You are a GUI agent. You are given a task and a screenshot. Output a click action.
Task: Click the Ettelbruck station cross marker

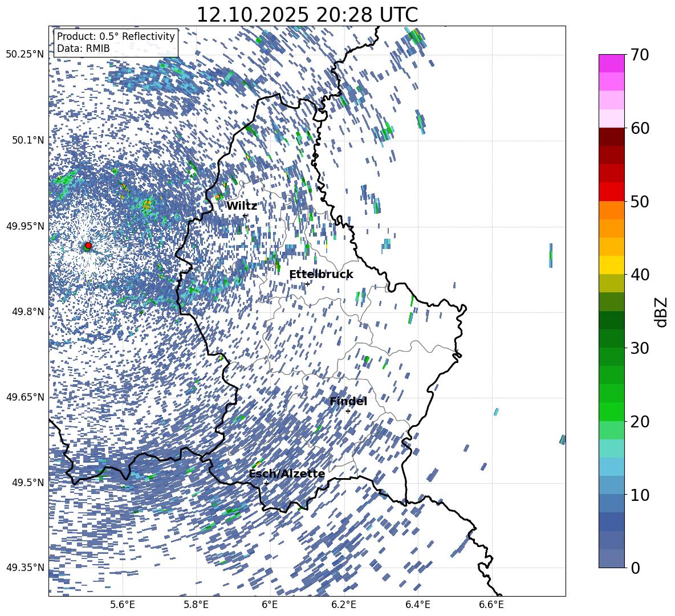pos(307,284)
